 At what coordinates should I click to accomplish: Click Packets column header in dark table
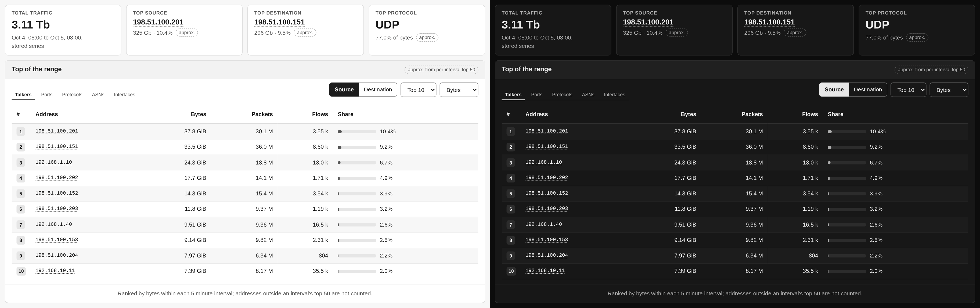[752, 114]
